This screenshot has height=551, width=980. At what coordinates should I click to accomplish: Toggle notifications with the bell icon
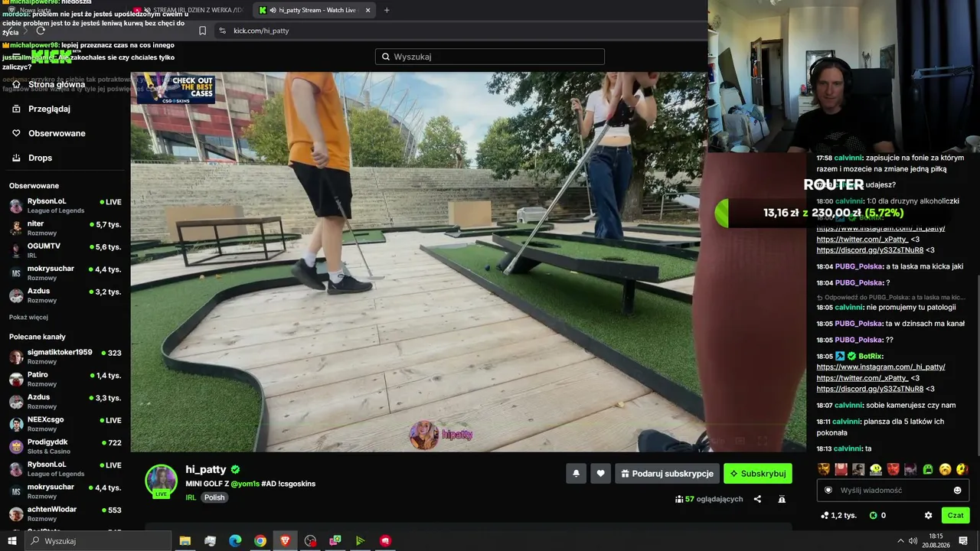[x=576, y=474]
